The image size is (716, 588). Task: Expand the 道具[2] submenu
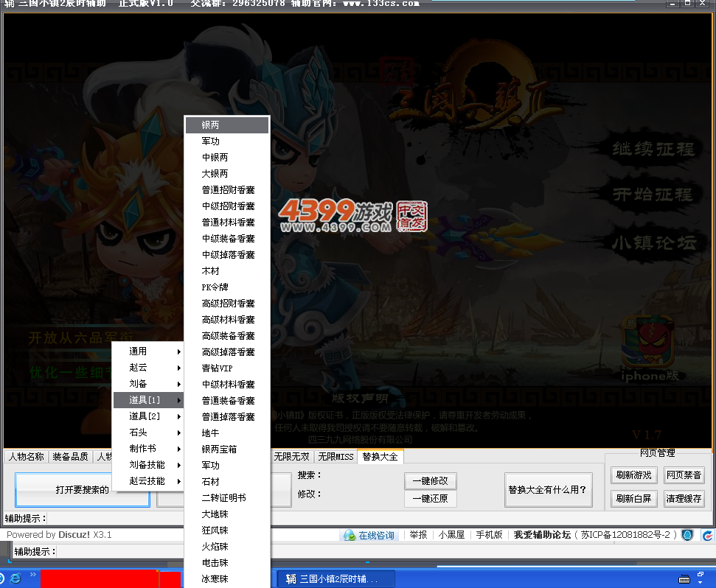148,416
